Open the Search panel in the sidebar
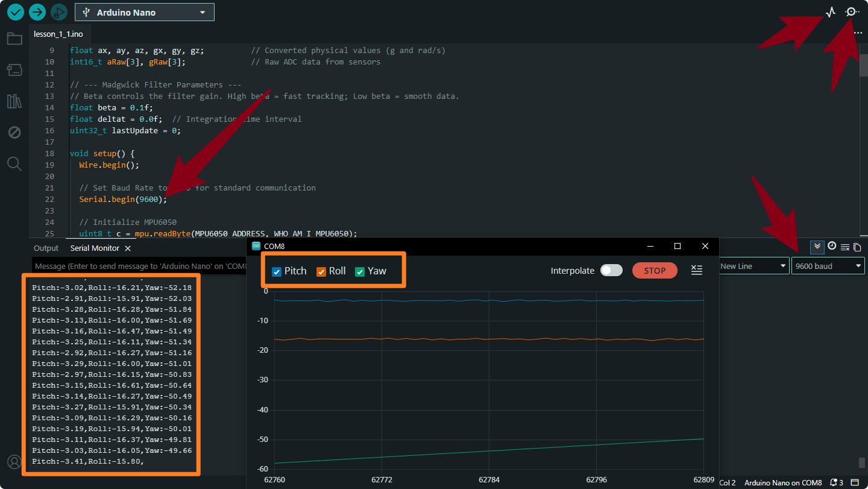 coord(14,163)
